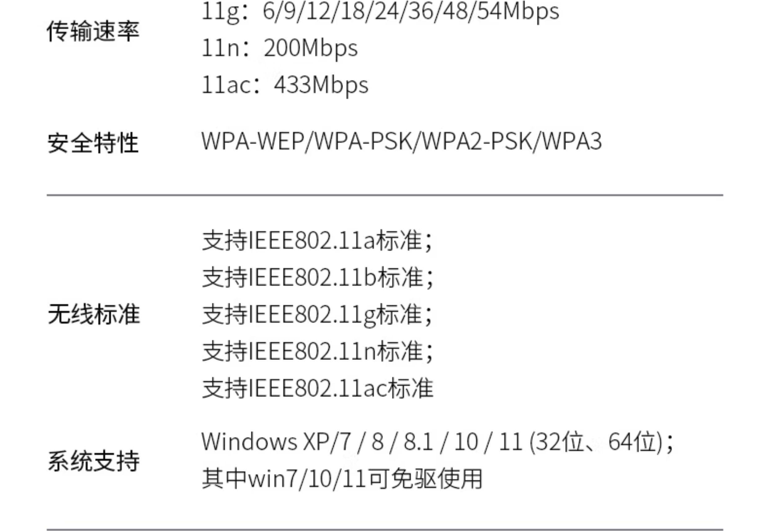Click the divider line below 安全特性
Image resolution: width=769 pixels, height=532 pixels.
pos(385,195)
